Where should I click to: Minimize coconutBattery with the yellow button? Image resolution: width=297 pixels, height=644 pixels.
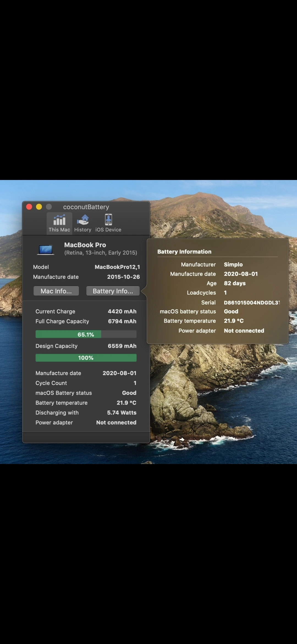pos(39,207)
